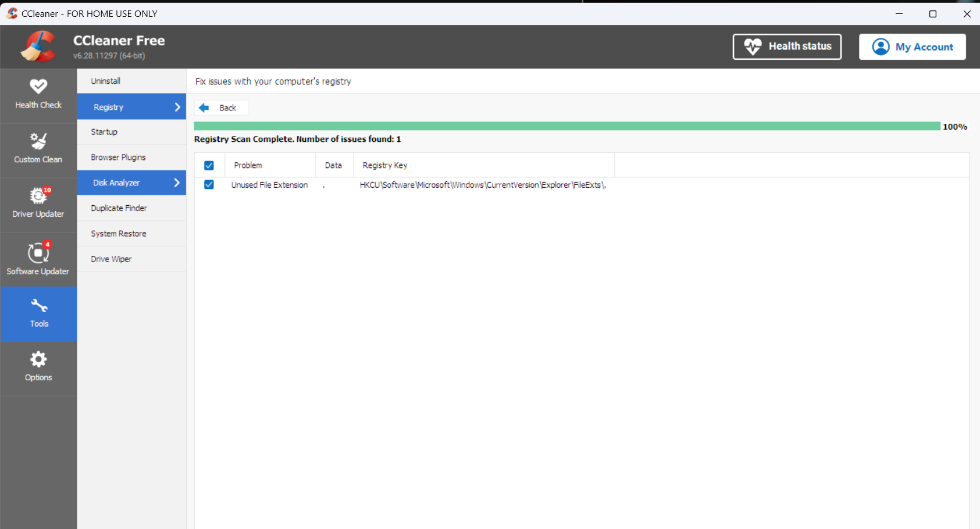Open the Options gear section
This screenshot has height=529, width=980.
38,369
